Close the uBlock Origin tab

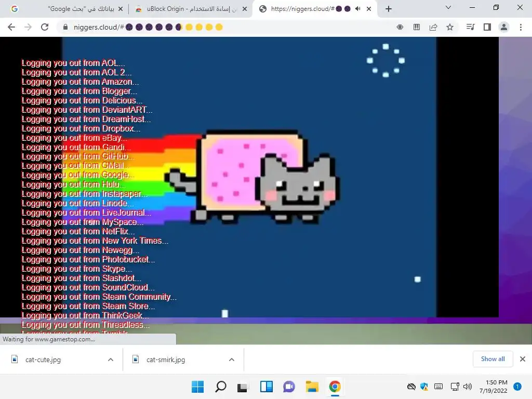click(245, 9)
